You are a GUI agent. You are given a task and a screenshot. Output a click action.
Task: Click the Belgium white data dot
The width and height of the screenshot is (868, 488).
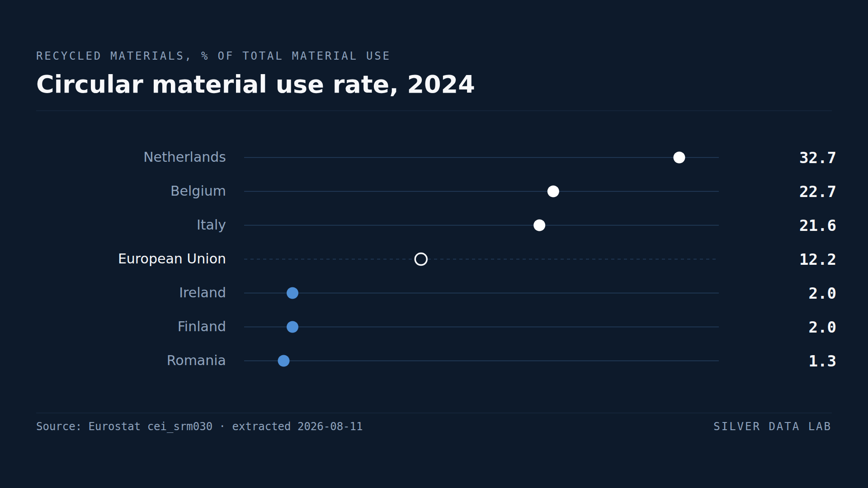point(553,191)
